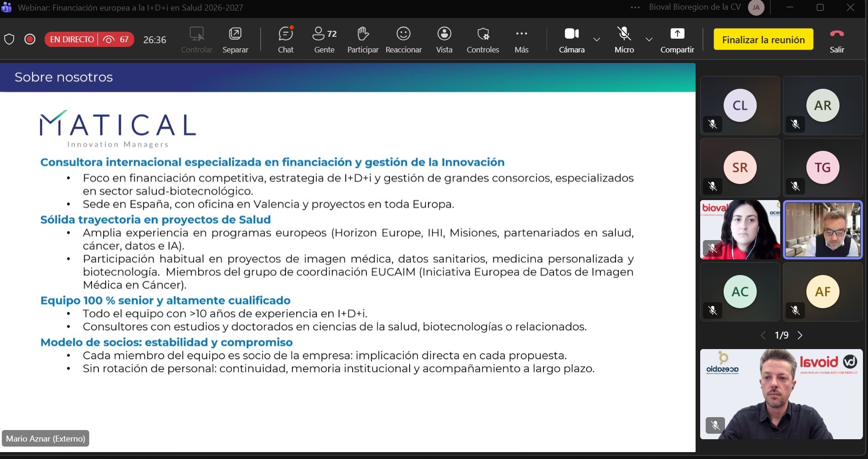Click the privacy shield icon

coord(9,40)
